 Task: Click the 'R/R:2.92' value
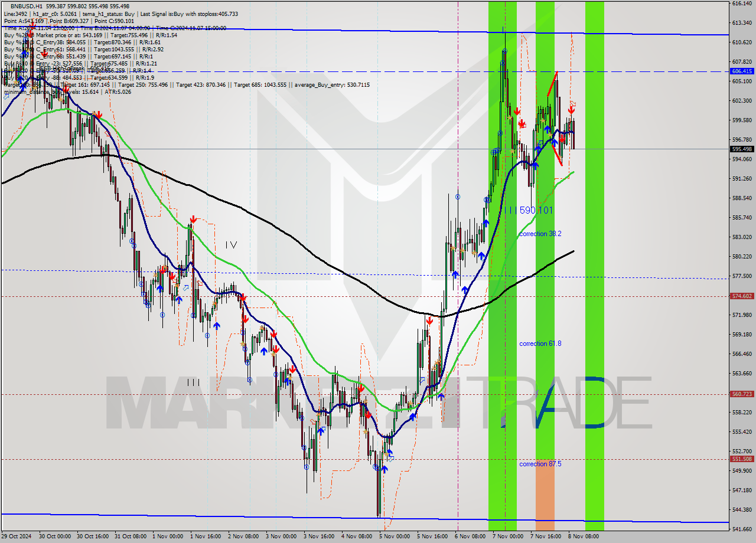tap(152, 50)
